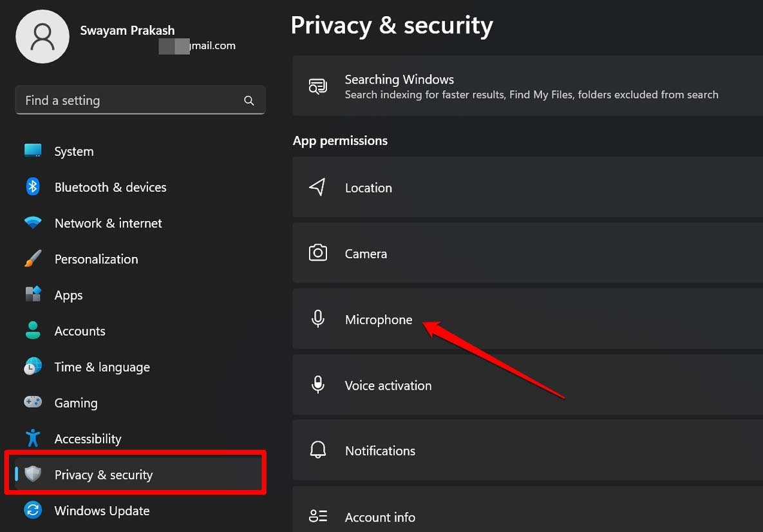Click the Accessibility figure icon
Viewport: 763px width, 532px height.
[x=33, y=439]
